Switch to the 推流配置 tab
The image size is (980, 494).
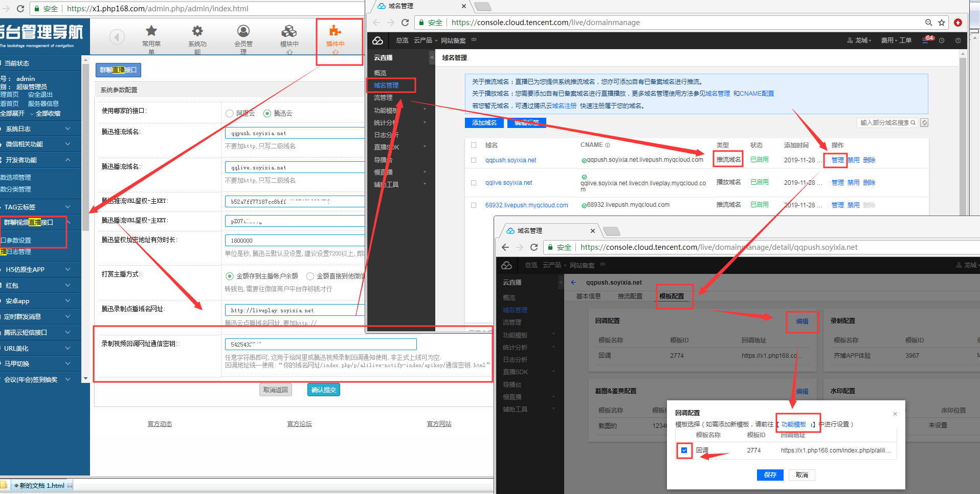click(x=630, y=296)
